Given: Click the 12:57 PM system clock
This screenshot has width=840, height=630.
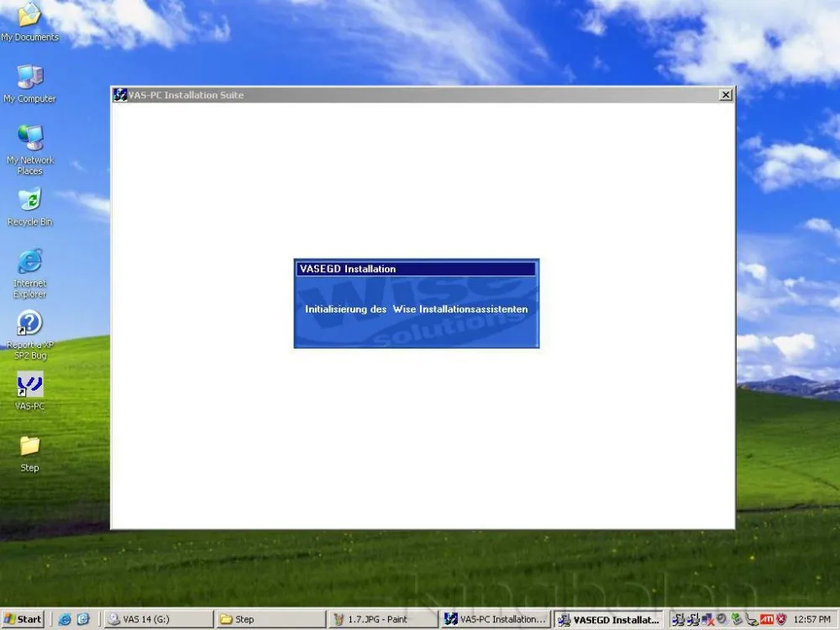Looking at the screenshot, I should tap(811, 619).
